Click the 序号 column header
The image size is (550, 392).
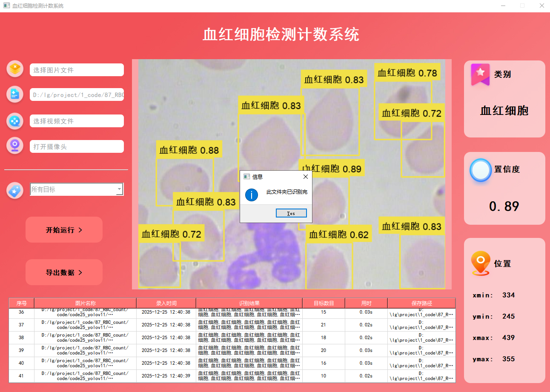point(22,303)
